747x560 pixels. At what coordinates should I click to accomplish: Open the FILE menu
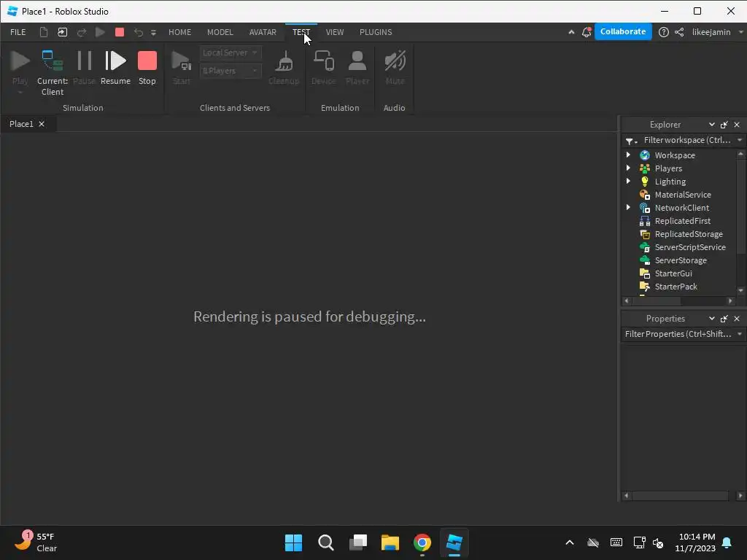tap(18, 32)
